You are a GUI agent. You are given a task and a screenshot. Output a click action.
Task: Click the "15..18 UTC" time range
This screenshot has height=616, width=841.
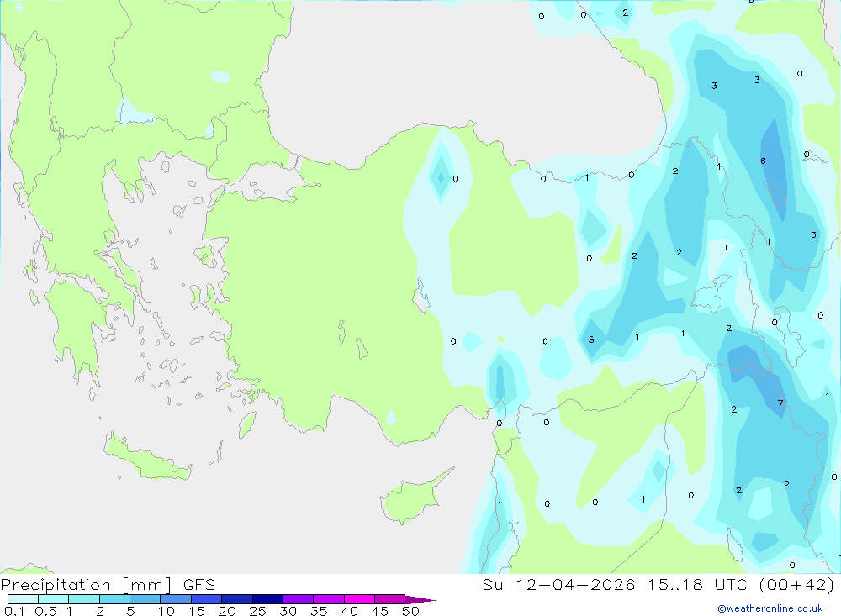698,584
